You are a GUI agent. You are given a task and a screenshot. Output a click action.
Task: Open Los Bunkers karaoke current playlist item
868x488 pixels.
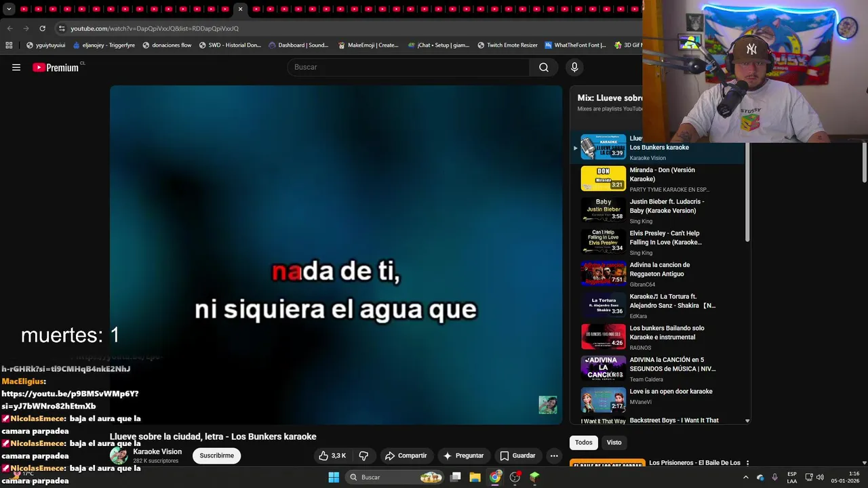click(x=658, y=147)
